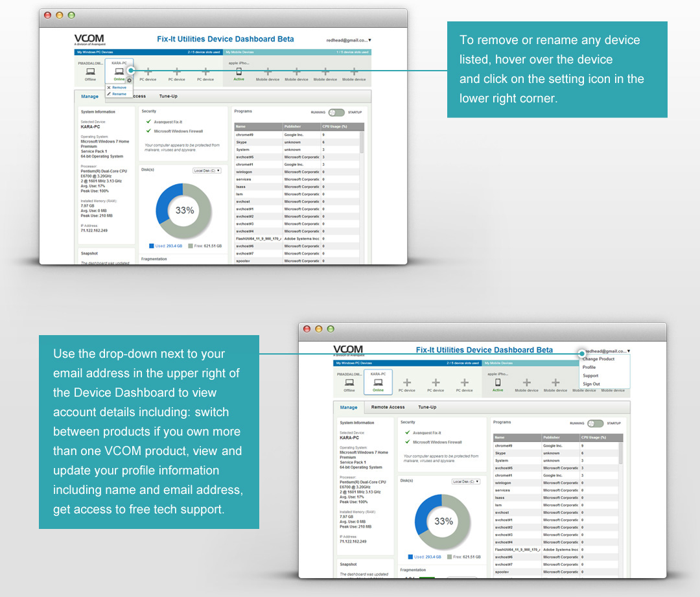The width and height of the screenshot is (700, 597).
Task: Click the blue Used legend swatch in bottom window
Action: pyautogui.click(x=411, y=557)
